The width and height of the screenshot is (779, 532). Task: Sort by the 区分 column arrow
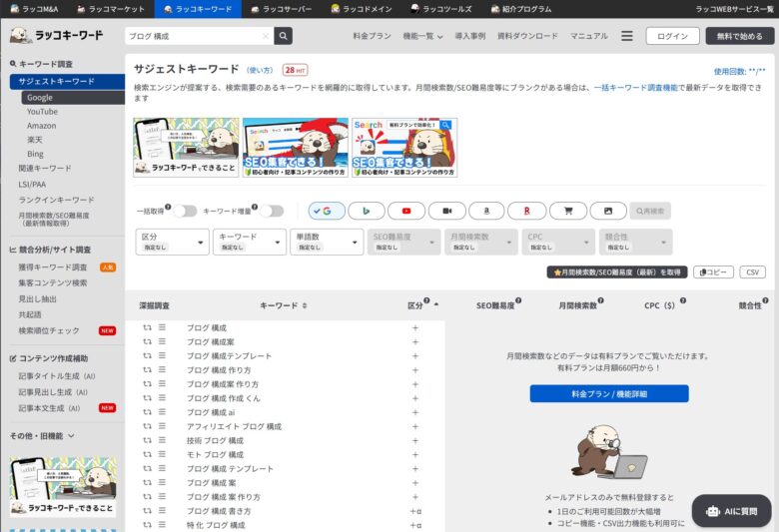click(x=436, y=304)
